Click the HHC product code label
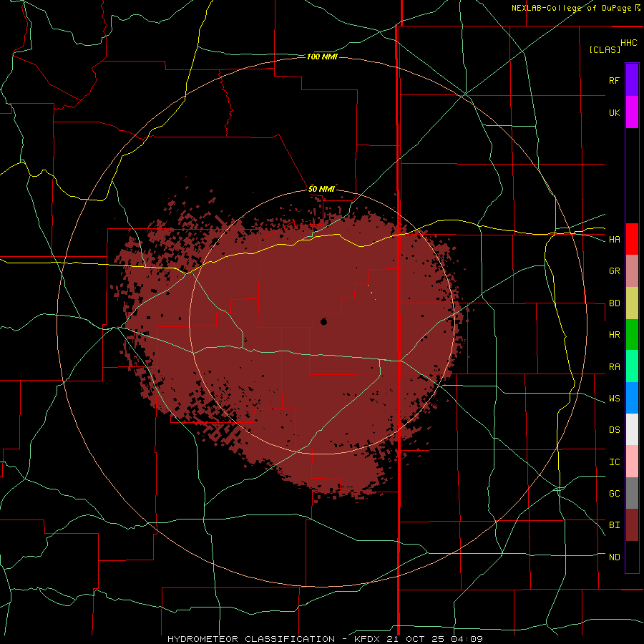Screen dimensions: 644x644 [629, 43]
